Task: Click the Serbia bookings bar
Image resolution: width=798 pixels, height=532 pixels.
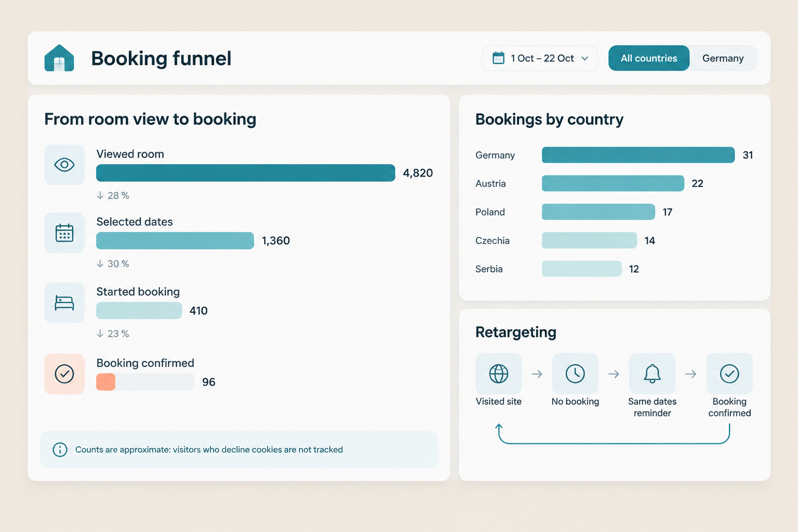Action: click(582, 269)
